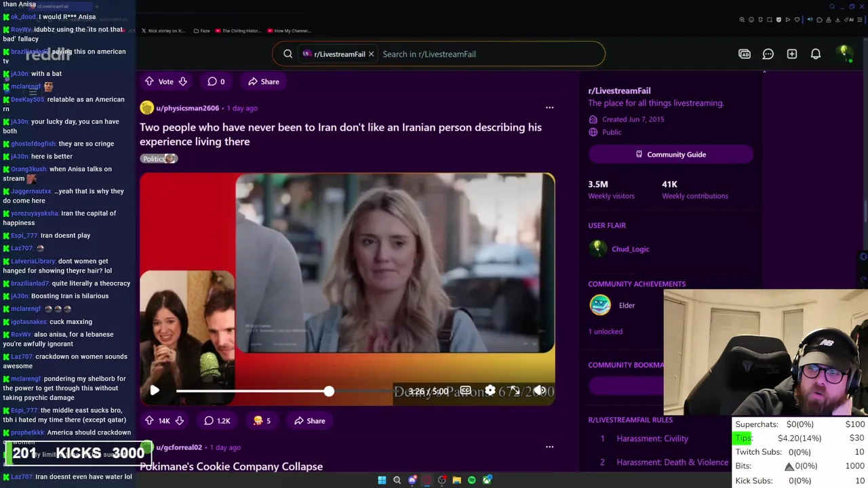Upvote the Iran post at 14K
Viewport: 868px width, 488px height.
[149, 421]
